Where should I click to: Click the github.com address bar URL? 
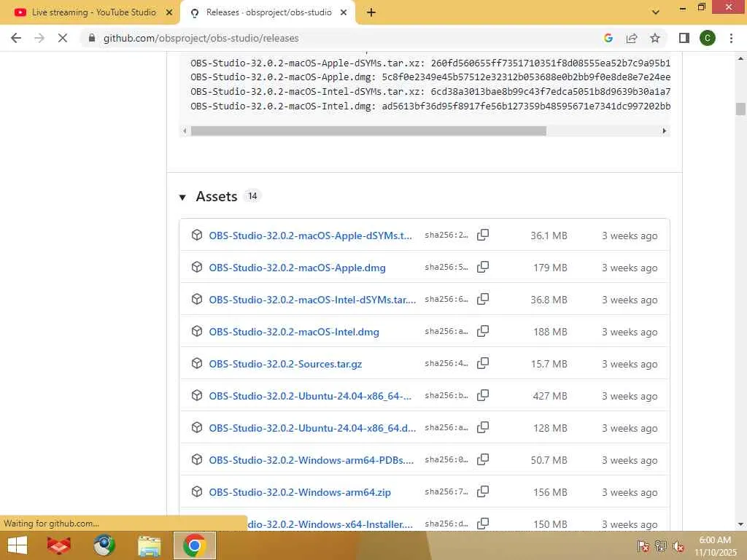point(201,38)
